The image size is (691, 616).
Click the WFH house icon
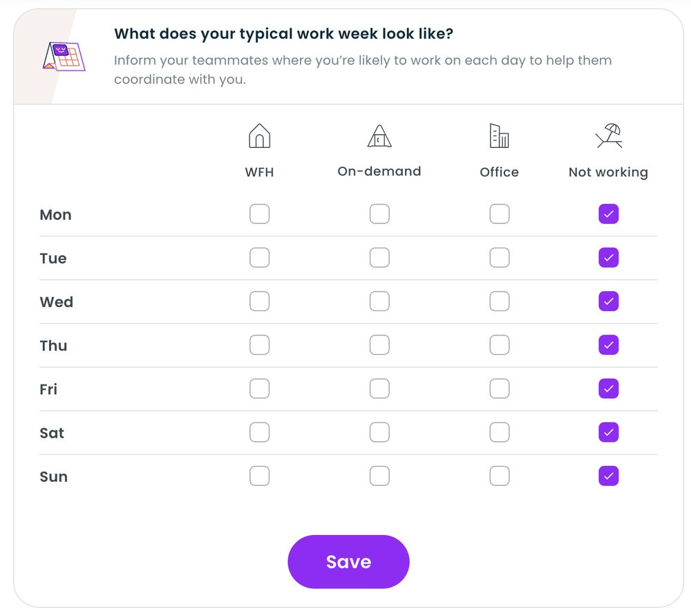[x=259, y=136]
